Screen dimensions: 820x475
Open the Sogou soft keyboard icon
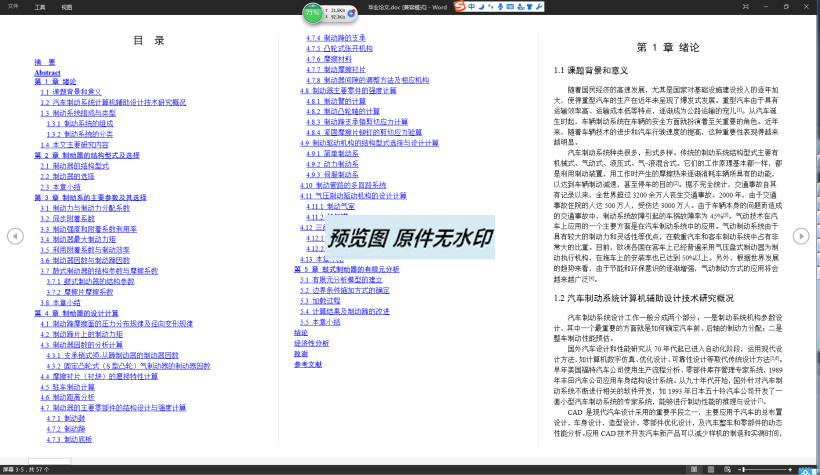(x=510, y=6)
